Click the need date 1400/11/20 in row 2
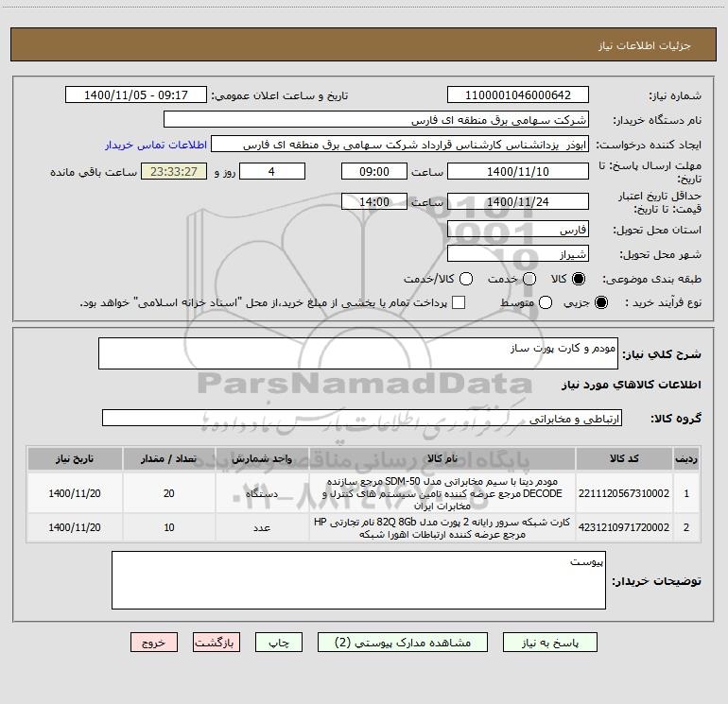The width and height of the screenshot is (728, 704). pyautogui.click(x=75, y=527)
